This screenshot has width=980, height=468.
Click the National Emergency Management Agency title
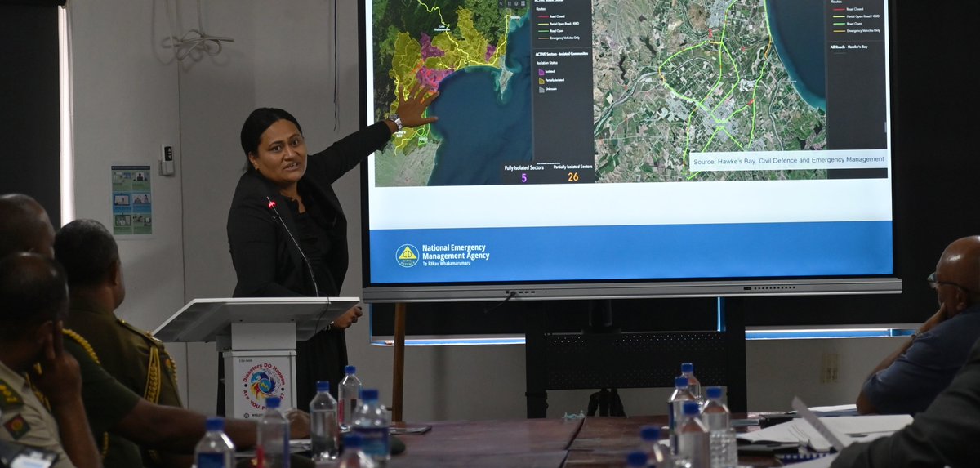tap(456, 252)
